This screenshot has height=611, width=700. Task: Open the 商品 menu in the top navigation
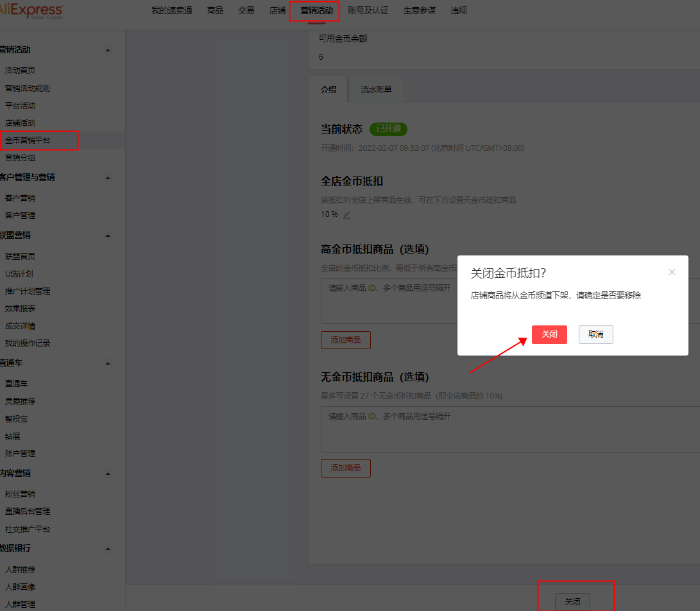click(x=215, y=10)
